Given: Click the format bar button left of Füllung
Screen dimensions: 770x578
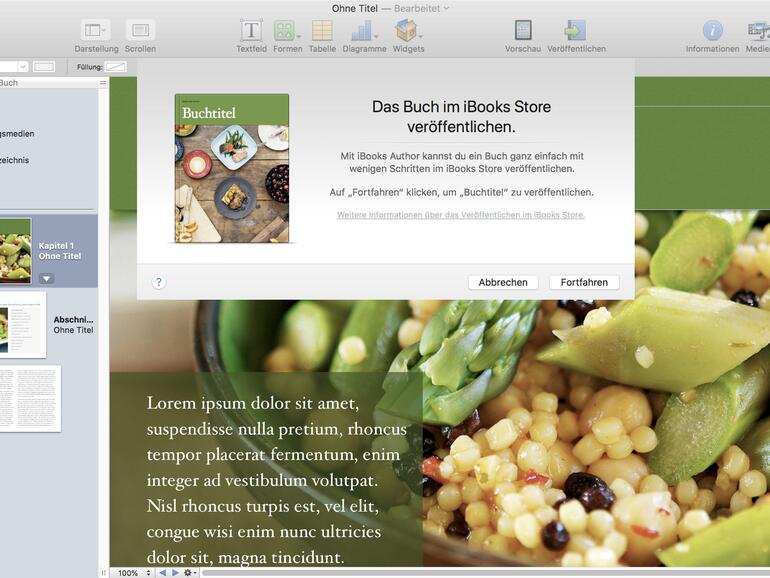Looking at the screenshot, I should 44,67.
